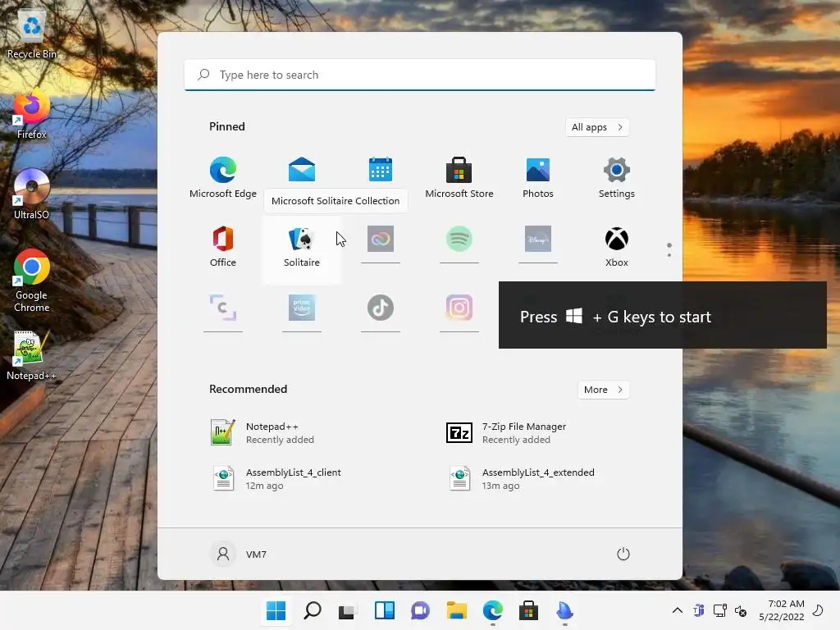Select Firefox desktop shortcut
Screen dimensions: 840x630
point(32,115)
